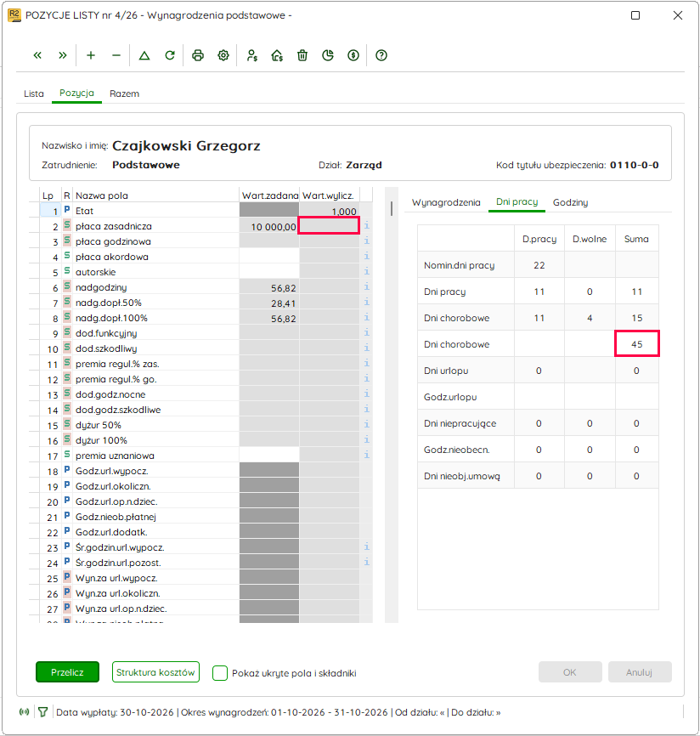Switch to the Wynagrodzenia tab

[x=446, y=202]
